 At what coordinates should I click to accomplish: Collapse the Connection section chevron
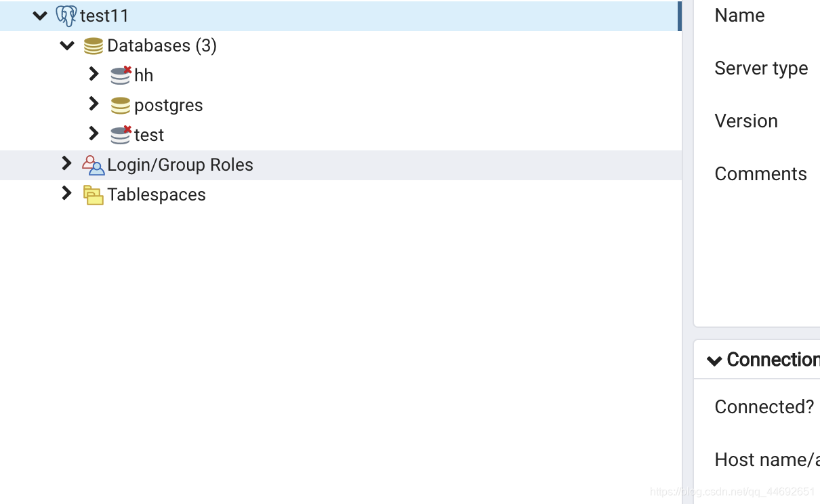tap(714, 360)
